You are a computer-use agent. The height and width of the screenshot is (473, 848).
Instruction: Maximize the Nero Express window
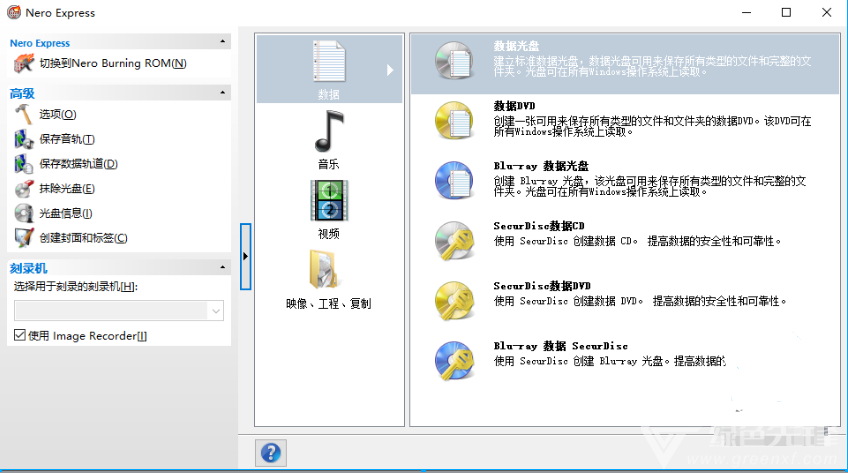pos(786,12)
